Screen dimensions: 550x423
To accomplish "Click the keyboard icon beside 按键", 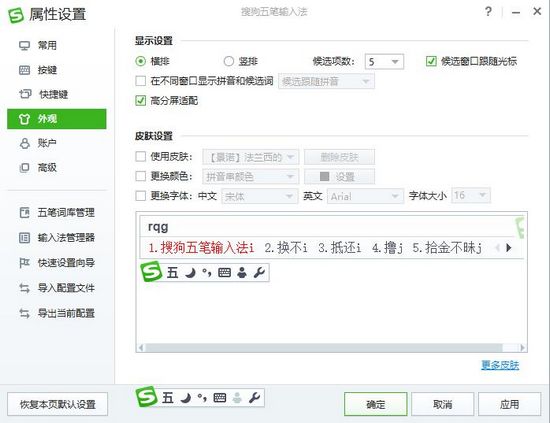I will [24, 70].
